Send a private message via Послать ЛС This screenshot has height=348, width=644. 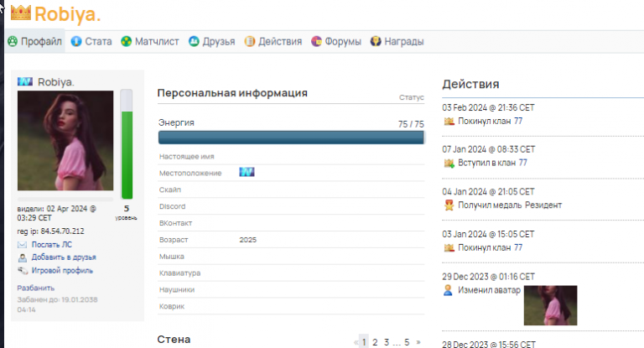click(52, 245)
